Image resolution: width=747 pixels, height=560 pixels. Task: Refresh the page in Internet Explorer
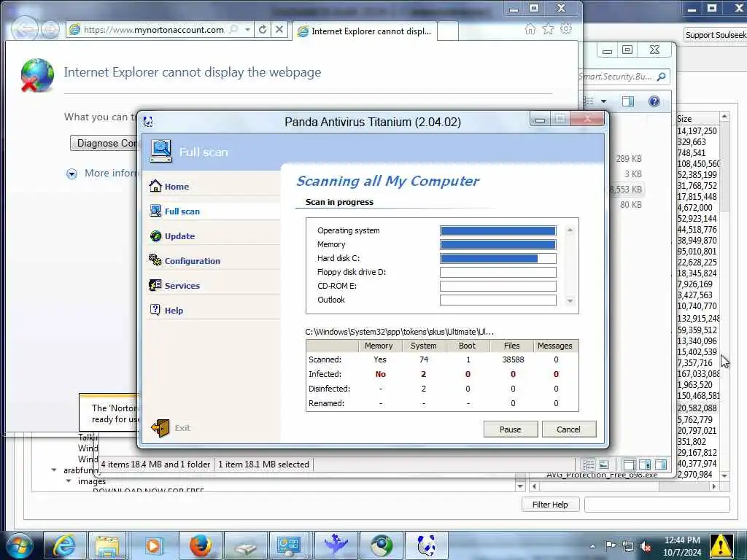(x=263, y=29)
